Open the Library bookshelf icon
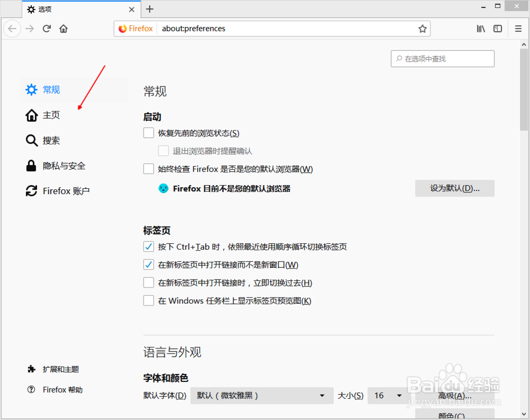 (481, 29)
